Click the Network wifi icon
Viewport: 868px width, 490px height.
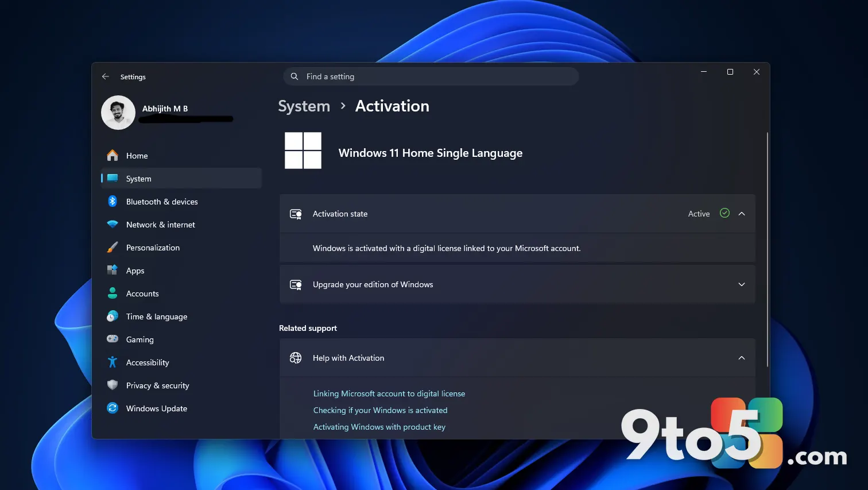pyautogui.click(x=113, y=225)
